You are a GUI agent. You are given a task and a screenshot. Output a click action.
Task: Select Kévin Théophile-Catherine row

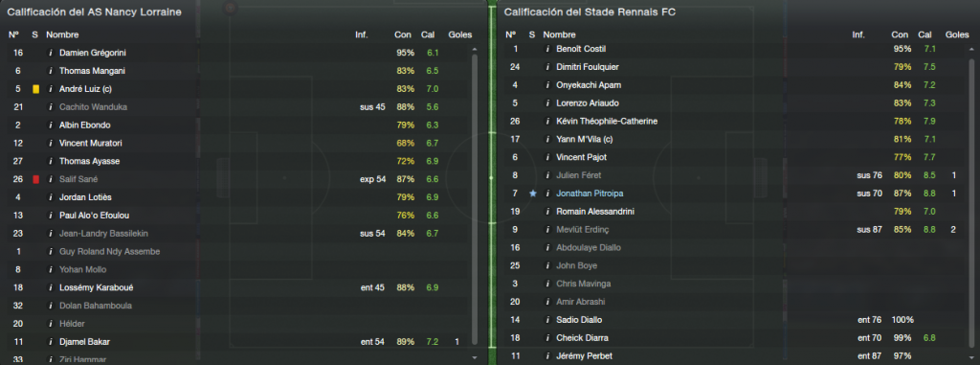pyautogui.click(x=734, y=122)
